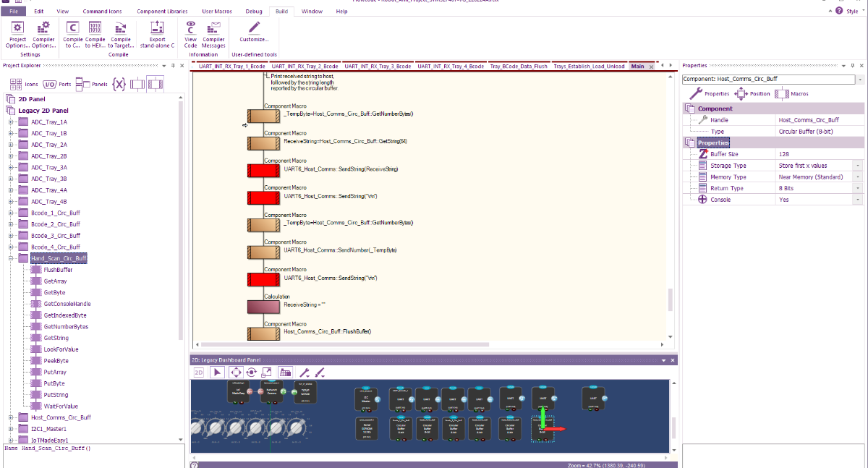The height and width of the screenshot is (468, 868).
Task: Open Compiler Messages
Action: pos(213,34)
